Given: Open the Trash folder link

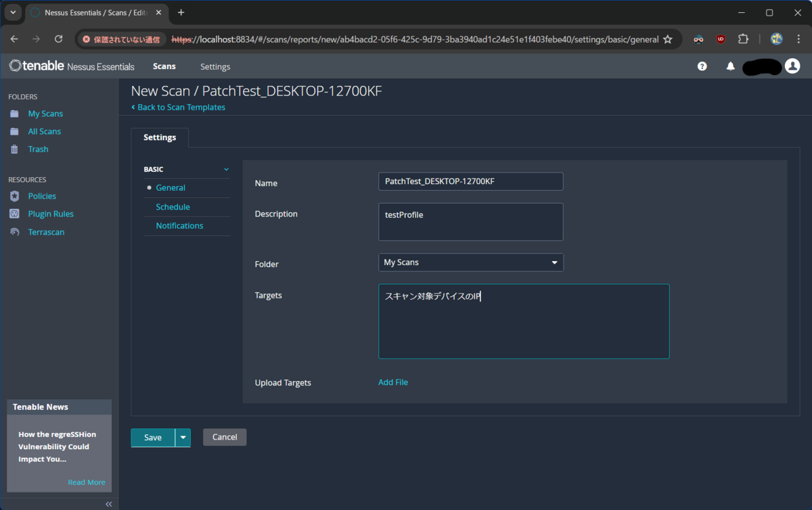Looking at the screenshot, I should [x=38, y=149].
